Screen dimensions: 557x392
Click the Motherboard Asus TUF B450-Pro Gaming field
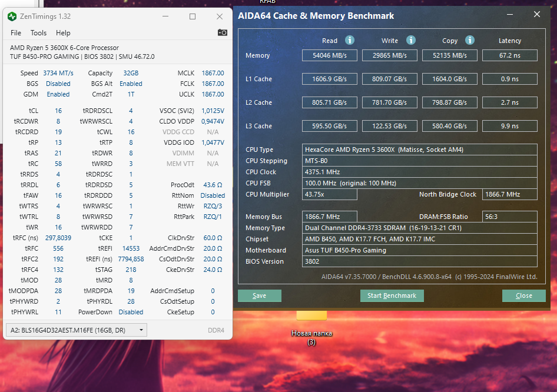coord(420,250)
